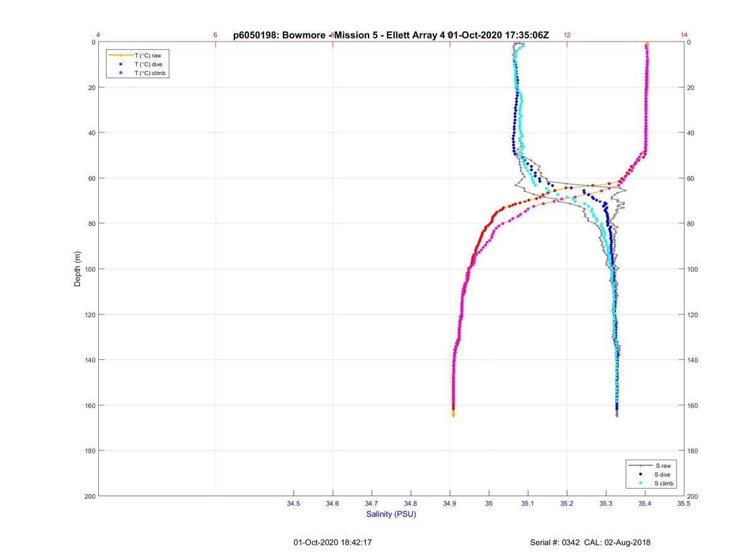Click the salinity tick label '34.7'
Screen dimensions: 756x558
pyautogui.click(x=372, y=504)
